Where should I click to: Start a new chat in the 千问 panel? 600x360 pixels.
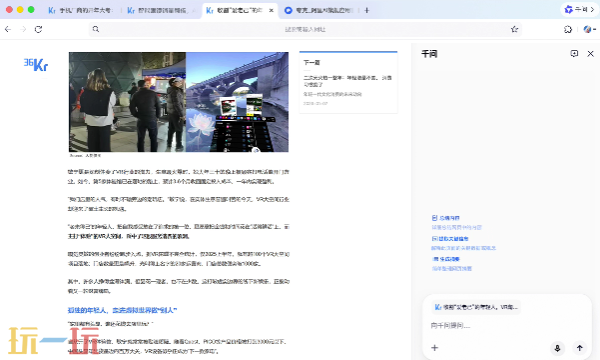574,54
